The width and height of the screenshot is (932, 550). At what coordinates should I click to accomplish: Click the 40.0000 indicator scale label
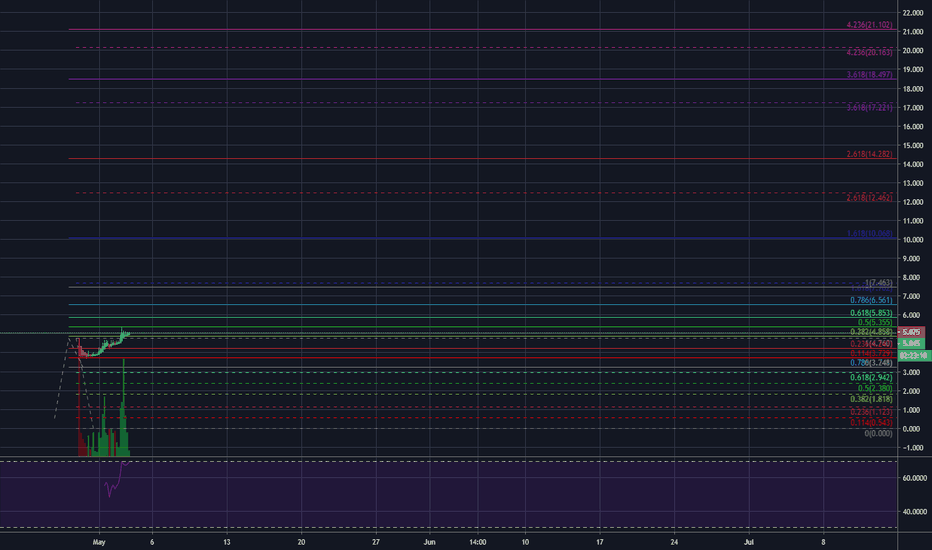[915, 511]
